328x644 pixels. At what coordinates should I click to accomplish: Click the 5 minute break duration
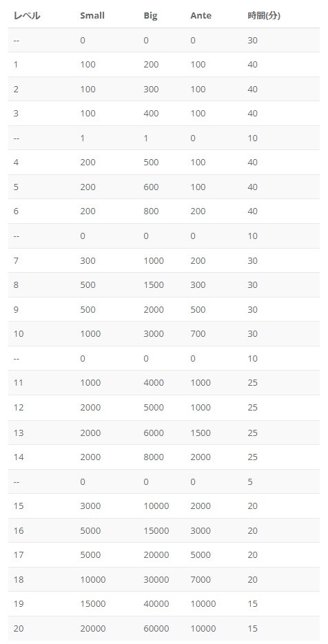(x=250, y=481)
